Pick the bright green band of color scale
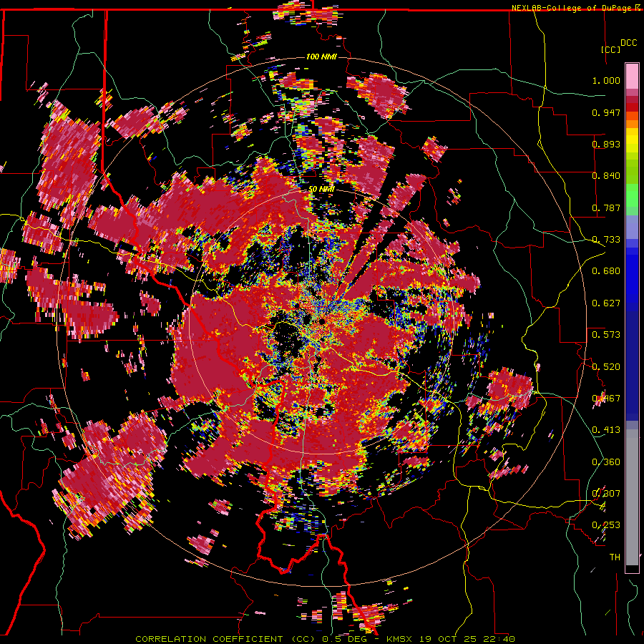The image size is (644, 644). click(632, 195)
